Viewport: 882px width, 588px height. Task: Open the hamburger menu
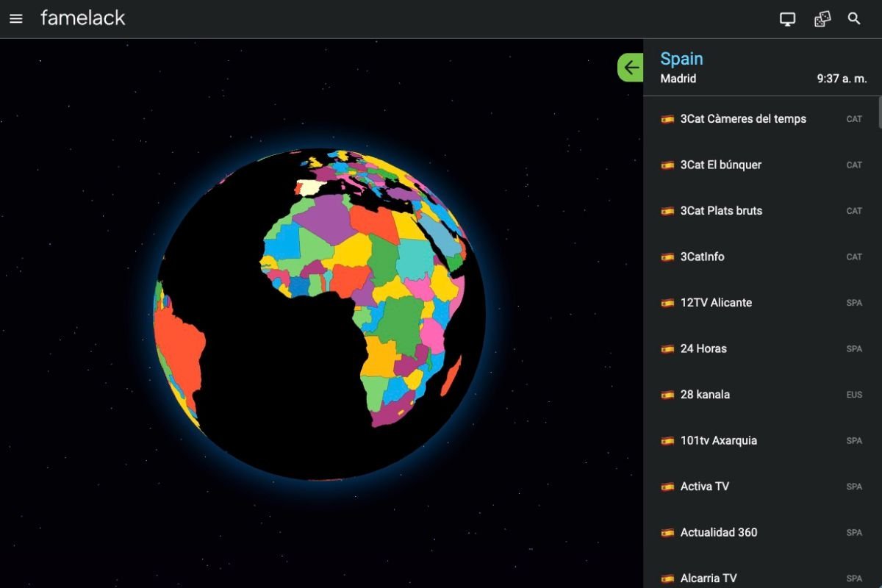[16, 18]
